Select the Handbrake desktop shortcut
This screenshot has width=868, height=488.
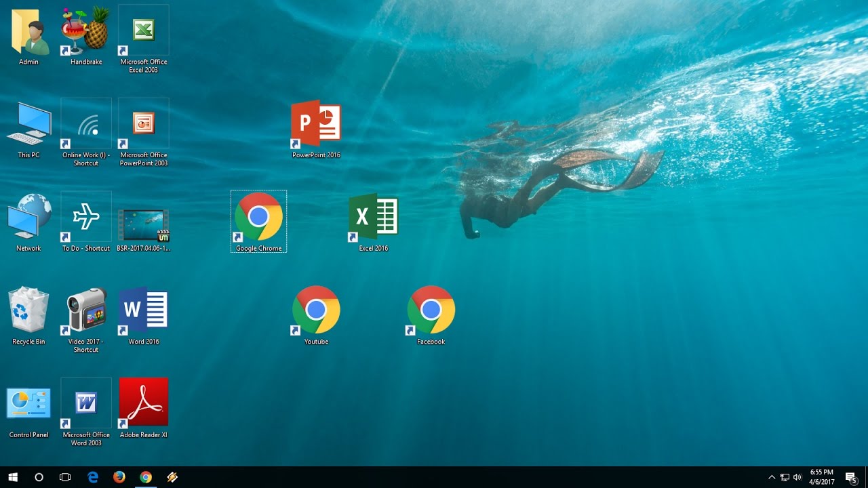point(86,35)
